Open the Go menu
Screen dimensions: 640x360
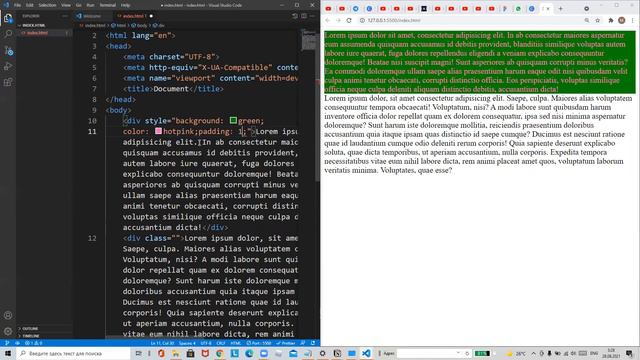(x=78, y=5)
